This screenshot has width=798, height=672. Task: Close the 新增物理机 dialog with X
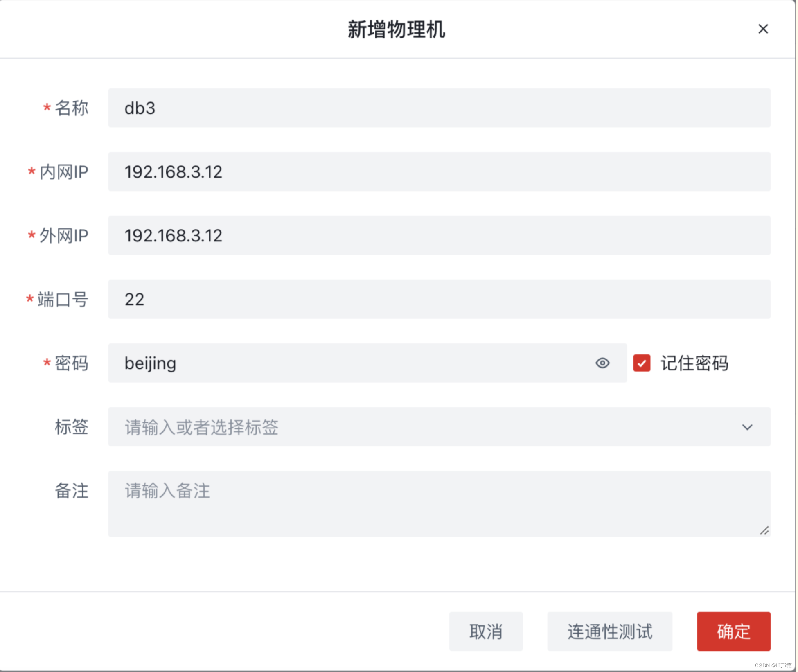(x=763, y=29)
